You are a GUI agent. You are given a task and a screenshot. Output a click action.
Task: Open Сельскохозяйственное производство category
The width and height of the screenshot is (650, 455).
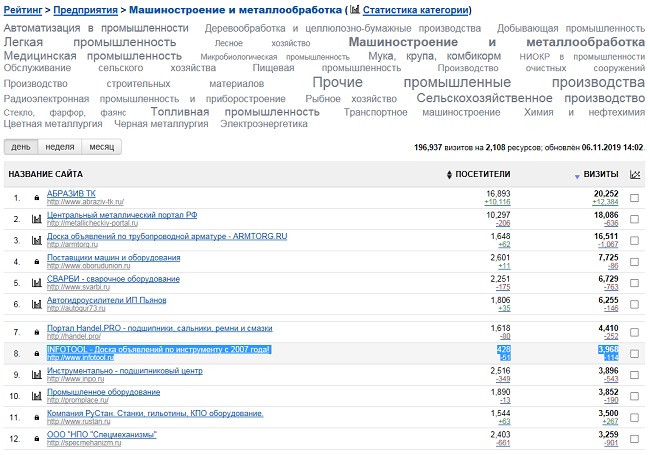pyautogui.click(x=531, y=98)
